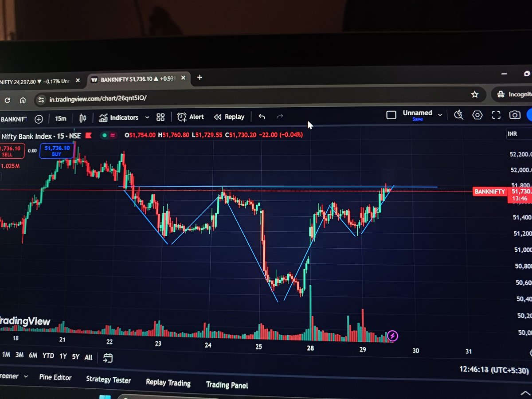Image resolution: width=532 pixels, height=399 pixels.
Task: Select the 5Y date range
Action: 76,356
